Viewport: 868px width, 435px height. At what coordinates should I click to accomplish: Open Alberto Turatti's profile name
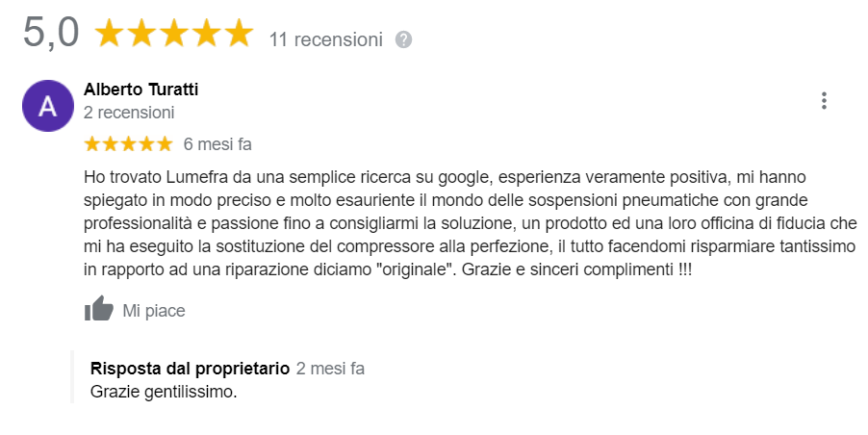(141, 90)
